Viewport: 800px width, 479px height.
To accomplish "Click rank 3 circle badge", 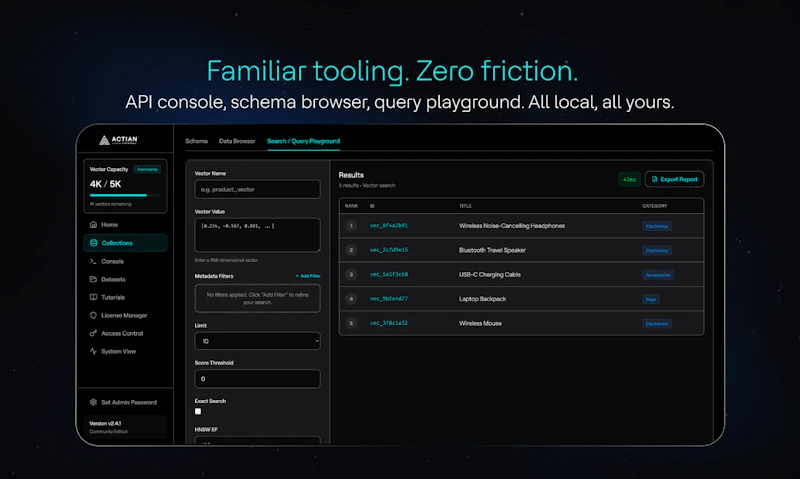I will click(x=351, y=274).
